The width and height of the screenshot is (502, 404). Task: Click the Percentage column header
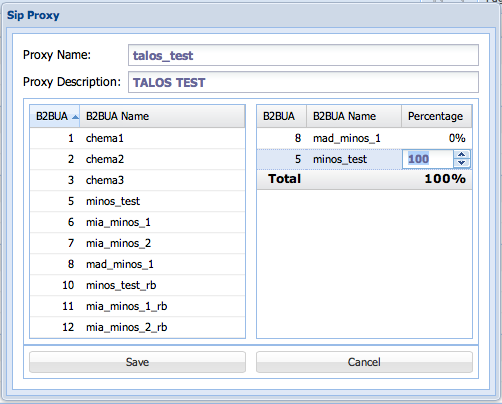(437, 116)
